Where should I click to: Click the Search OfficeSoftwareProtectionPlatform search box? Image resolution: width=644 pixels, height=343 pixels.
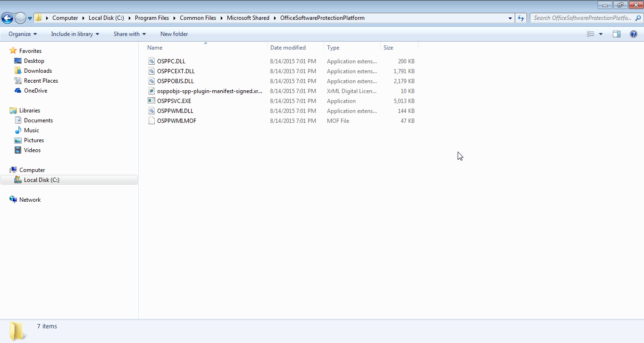pyautogui.click(x=582, y=18)
